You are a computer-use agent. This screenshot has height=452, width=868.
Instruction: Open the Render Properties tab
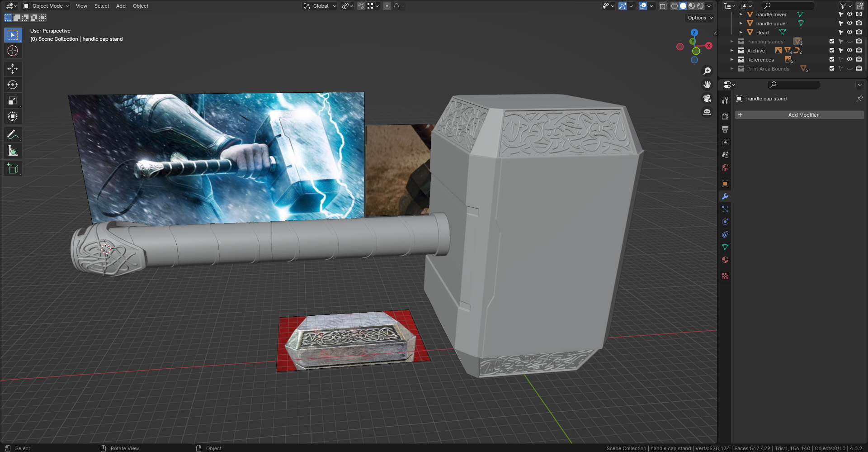(x=725, y=115)
